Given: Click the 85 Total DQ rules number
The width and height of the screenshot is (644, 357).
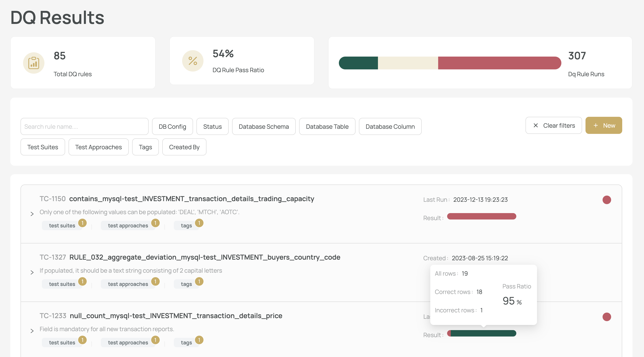Looking at the screenshot, I should point(60,56).
